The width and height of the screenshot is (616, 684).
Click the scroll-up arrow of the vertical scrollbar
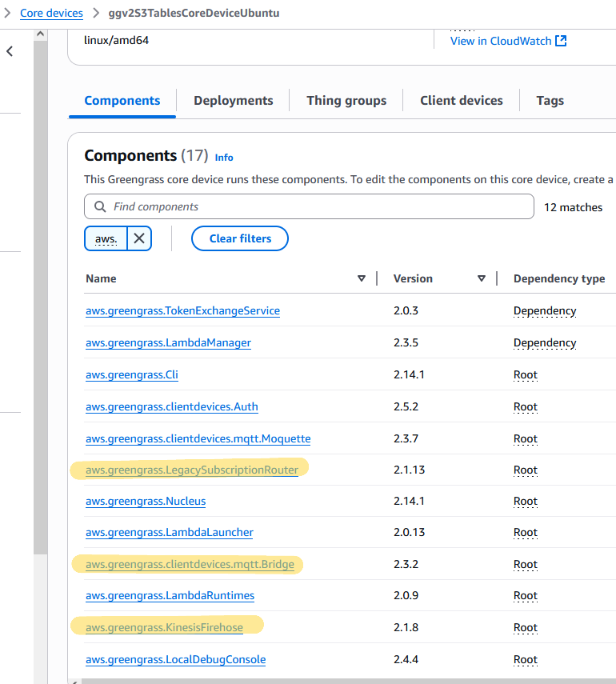41,34
